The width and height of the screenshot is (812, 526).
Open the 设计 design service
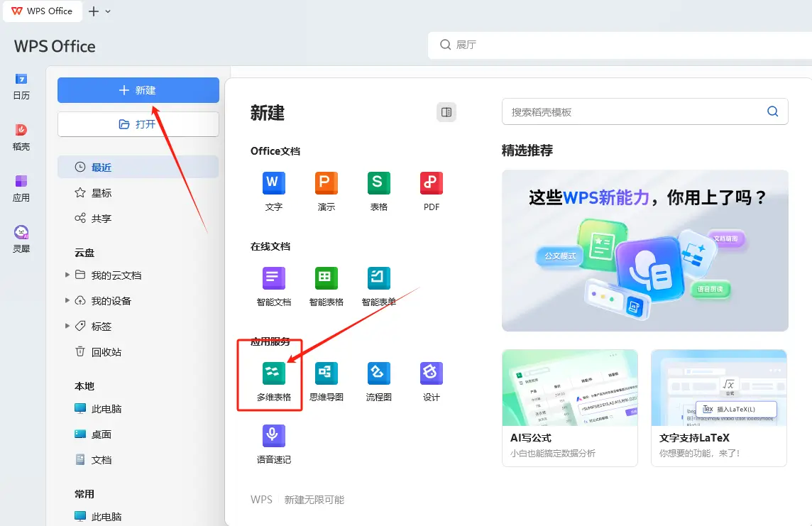tap(432, 382)
